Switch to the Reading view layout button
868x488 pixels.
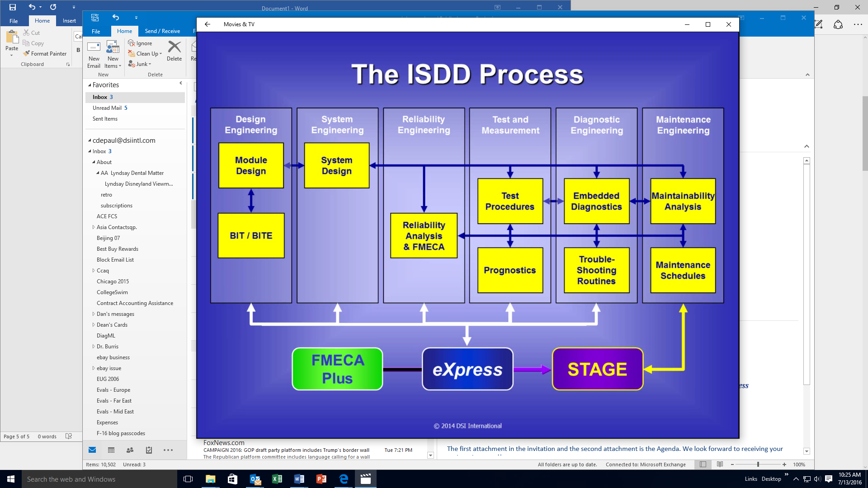(x=720, y=465)
